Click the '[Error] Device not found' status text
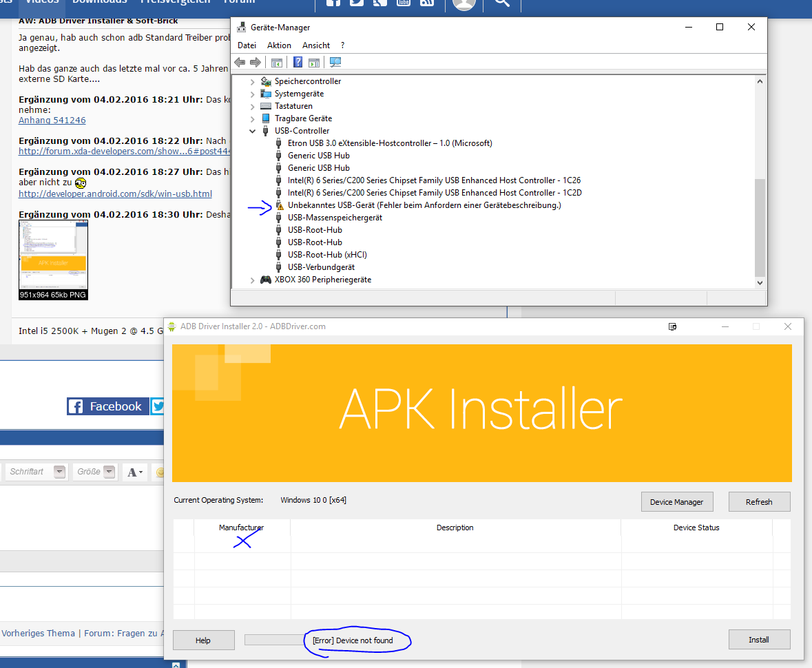The image size is (812, 668). tap(353, 640)
